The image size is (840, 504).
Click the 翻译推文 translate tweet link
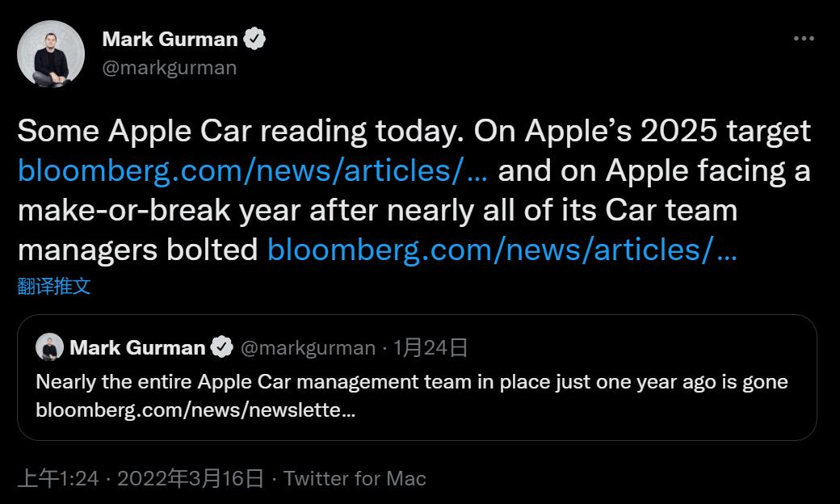(x=54, y=286)
